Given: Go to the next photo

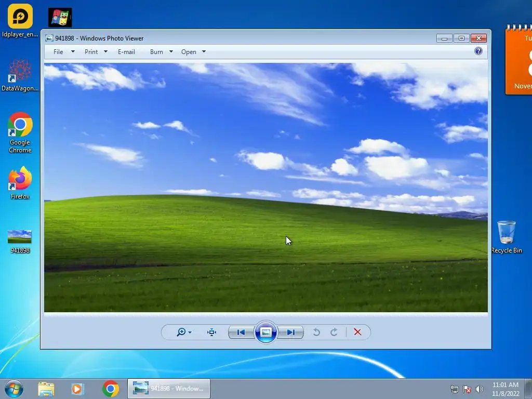Looking at the screenshot, I should (x=291, y=332).
